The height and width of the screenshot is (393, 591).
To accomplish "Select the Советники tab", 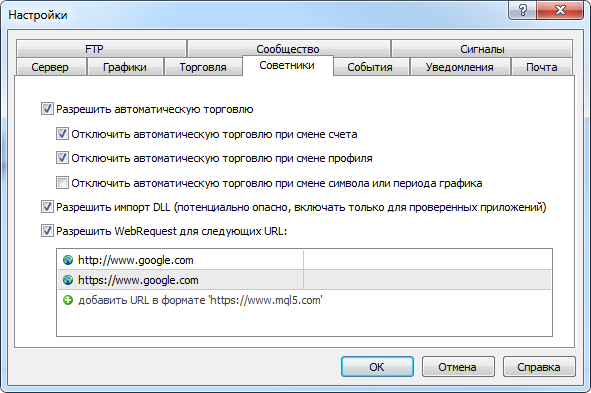I will click(288, 65).
